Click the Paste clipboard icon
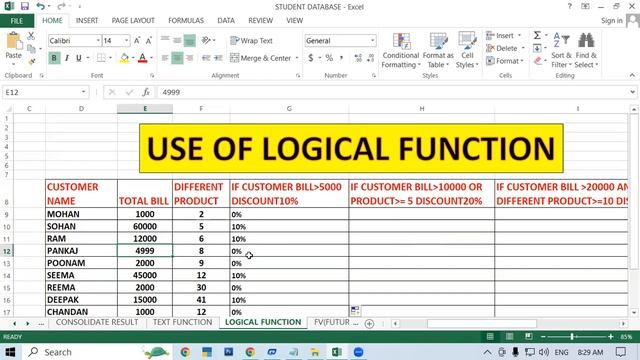The width and height of the screenshot is (640, 360). point(13,41)
